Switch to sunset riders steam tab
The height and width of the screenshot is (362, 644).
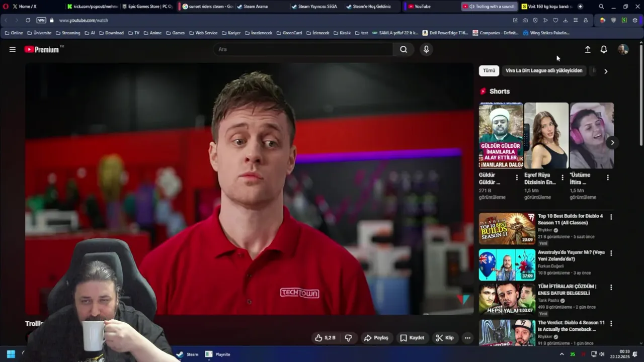(207, 7)
